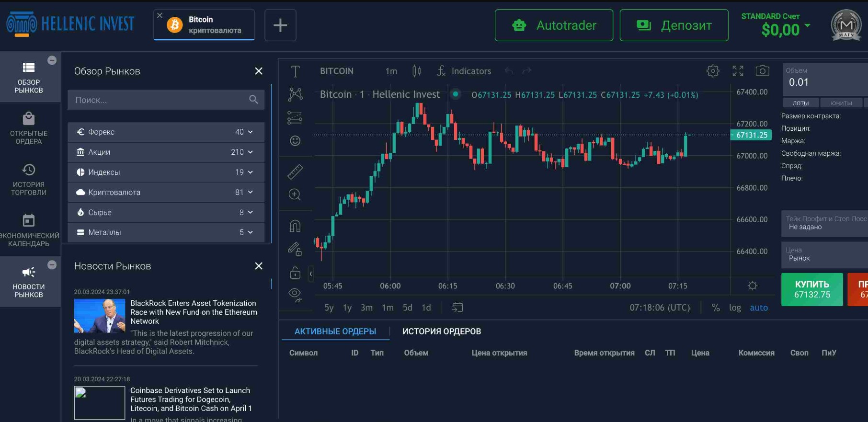Set chart range to 1d
Viewport: 868px width, 422px height.
(426, 308)
